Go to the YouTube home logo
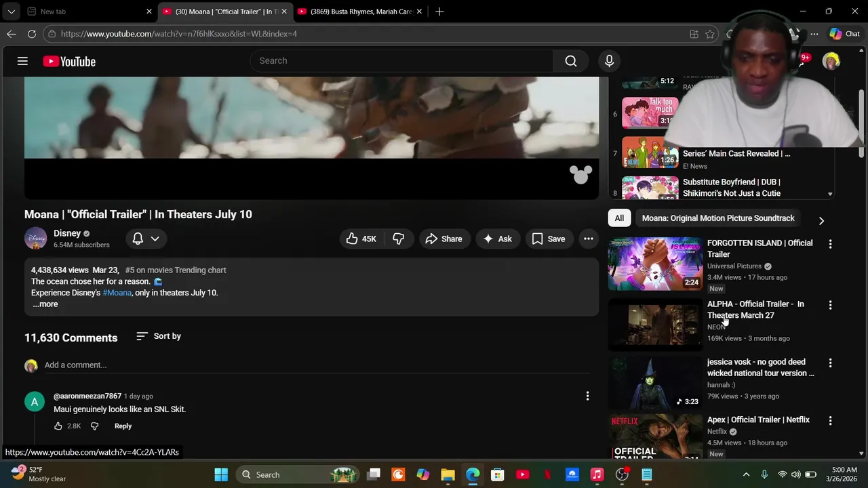 point(69,62)
